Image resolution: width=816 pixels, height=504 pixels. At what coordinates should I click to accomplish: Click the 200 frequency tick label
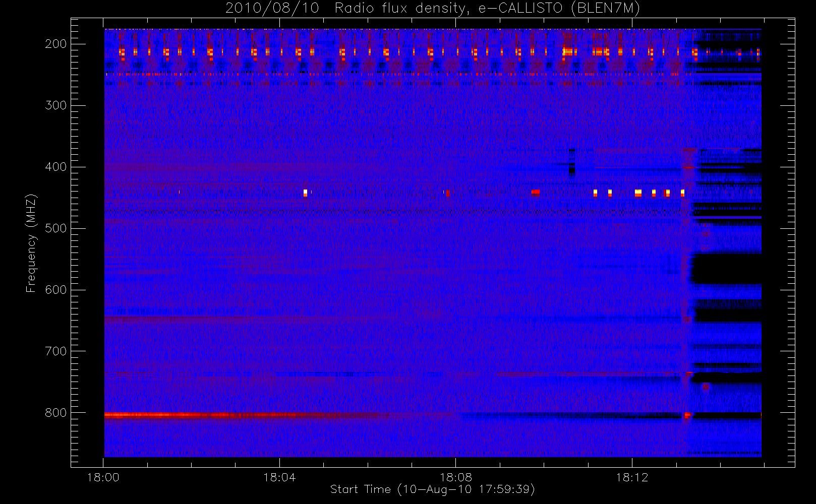click(x=56, y=44)
